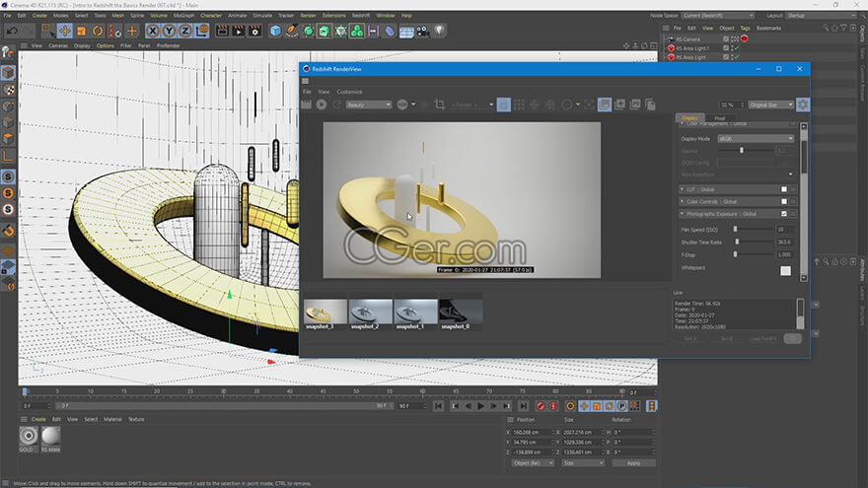Disable the Photographic Exposure Global checkbox

[784, 214]
